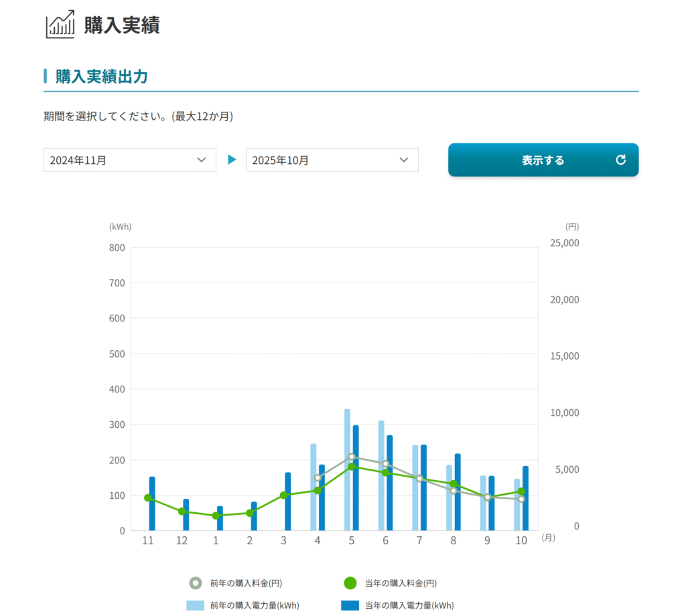Screen dimensions: 686x616
Task: Select the May current-year green data point
Action: 352,467
